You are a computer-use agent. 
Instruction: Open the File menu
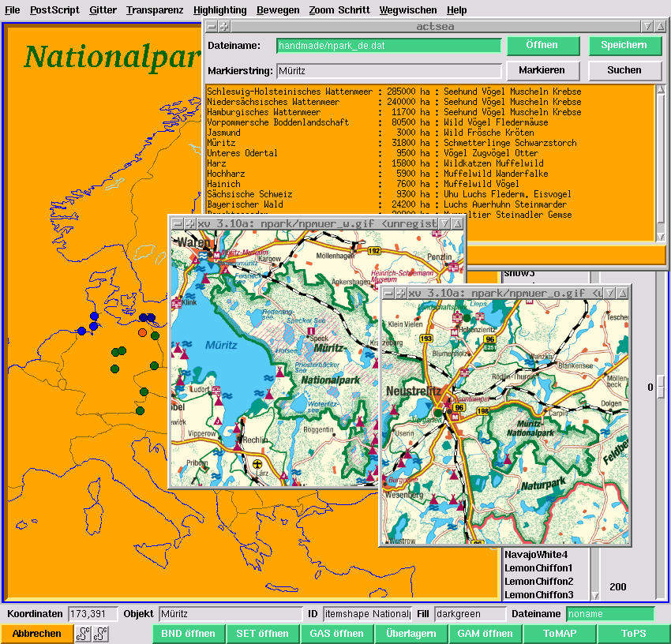[12, 9]
